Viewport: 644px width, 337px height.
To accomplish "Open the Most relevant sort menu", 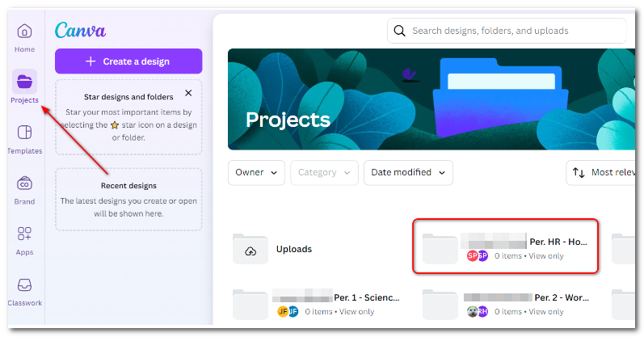I will click(x=600, y=173).
